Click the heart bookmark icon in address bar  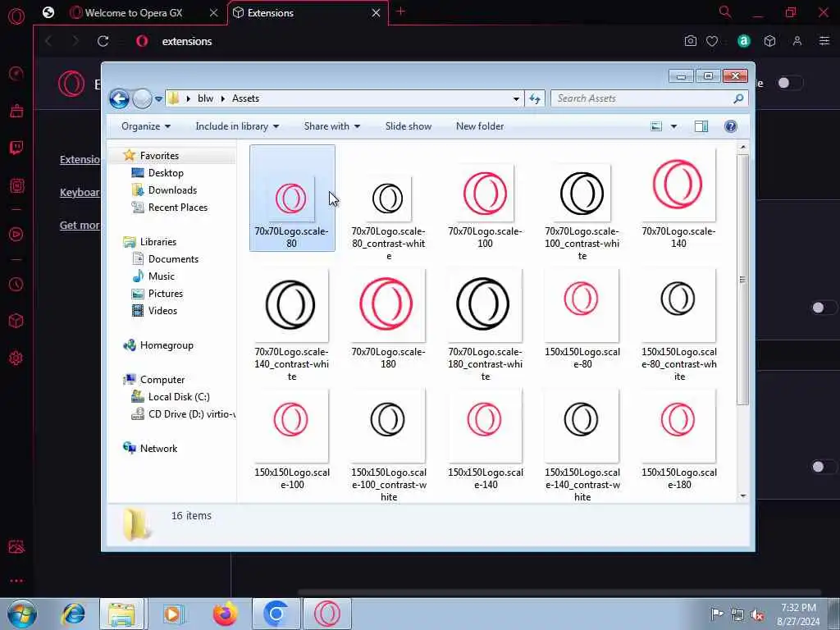(x=712, y=41)
